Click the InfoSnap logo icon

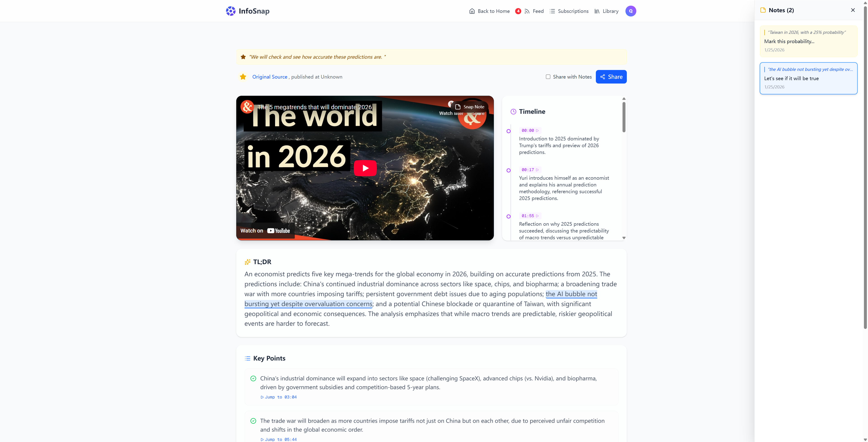231,11
